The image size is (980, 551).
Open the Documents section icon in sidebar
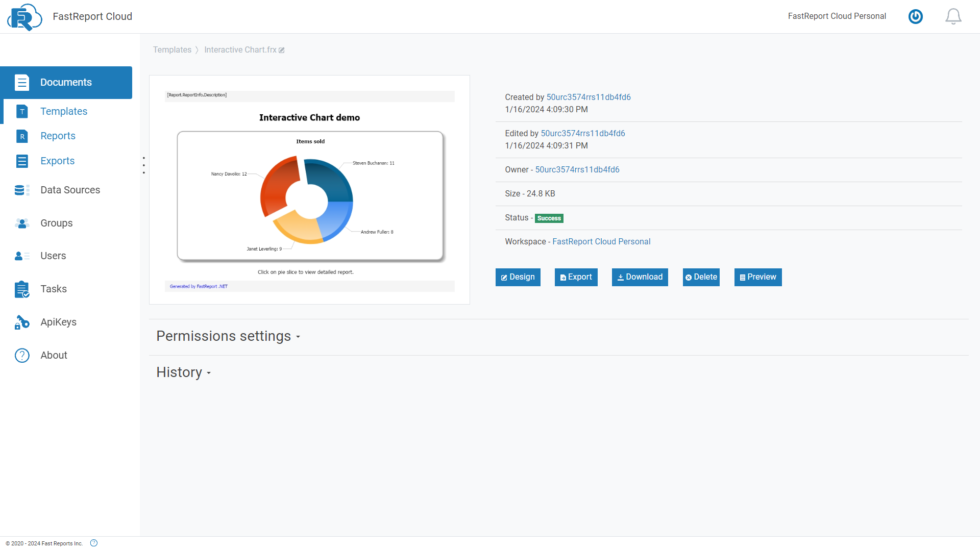pyautogui.click(x=22, y=82)
